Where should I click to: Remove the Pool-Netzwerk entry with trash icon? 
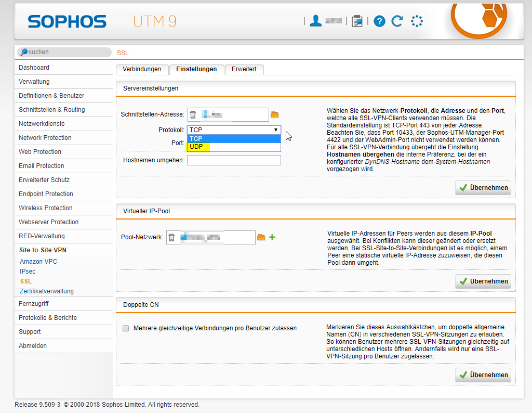[x=171, y=237]
